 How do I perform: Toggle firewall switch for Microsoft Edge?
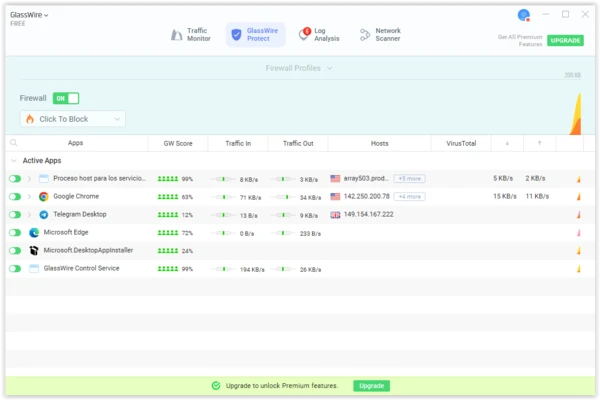(x=15, y=232)
